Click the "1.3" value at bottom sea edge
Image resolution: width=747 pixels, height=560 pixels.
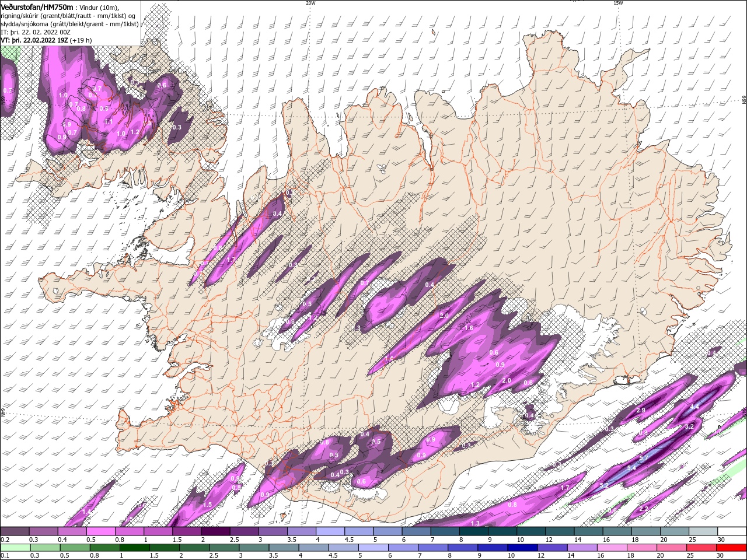tap(475, 523)
